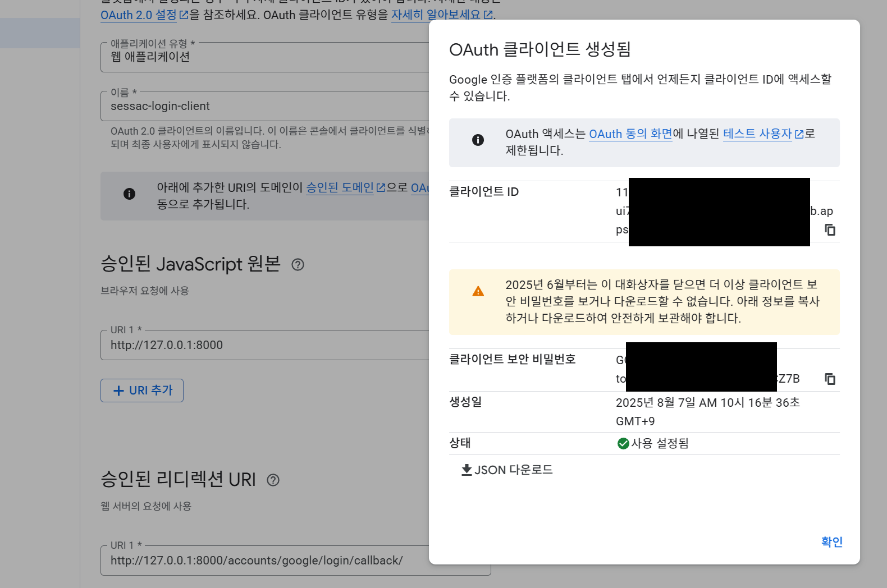Click the JavaScript origin URI 1 field
This screenshot has height=588, width=887.
coord(264,345)
